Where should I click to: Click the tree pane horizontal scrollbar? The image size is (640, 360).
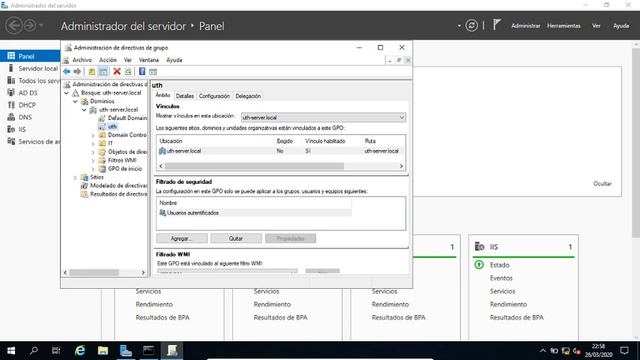[94, 272]
